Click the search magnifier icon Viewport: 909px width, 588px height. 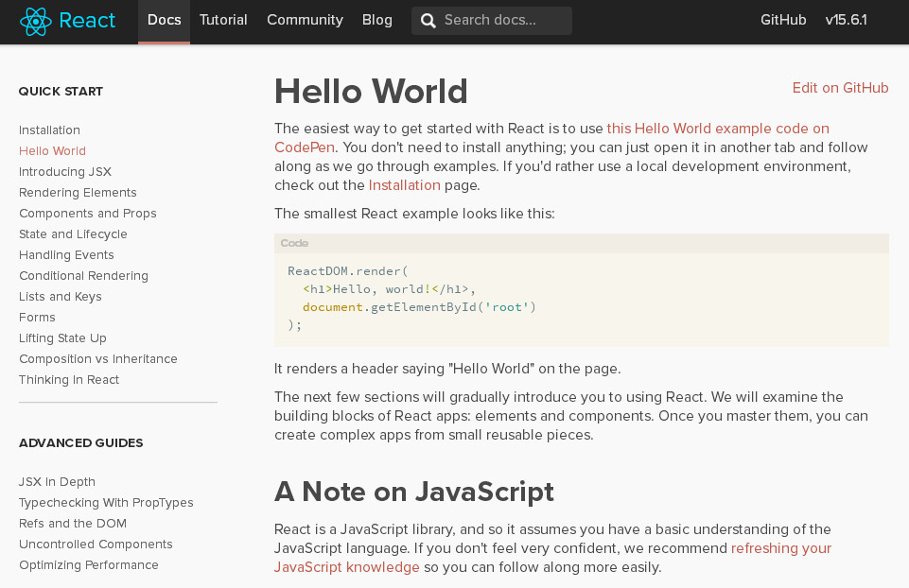(x=428, y=20)
